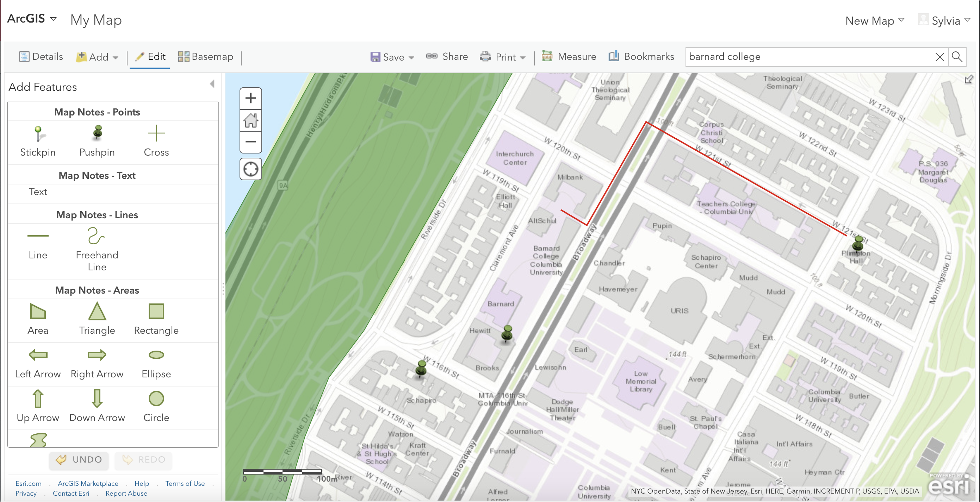Open the Add dropdown menu
Screen dimensions: 980x502
click(x=97, y=57)
